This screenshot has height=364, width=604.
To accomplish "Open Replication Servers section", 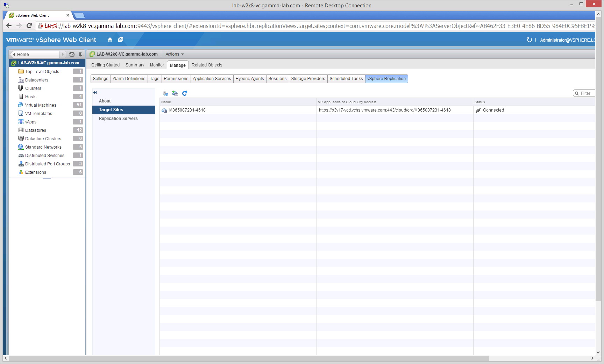I will [118, 119].
